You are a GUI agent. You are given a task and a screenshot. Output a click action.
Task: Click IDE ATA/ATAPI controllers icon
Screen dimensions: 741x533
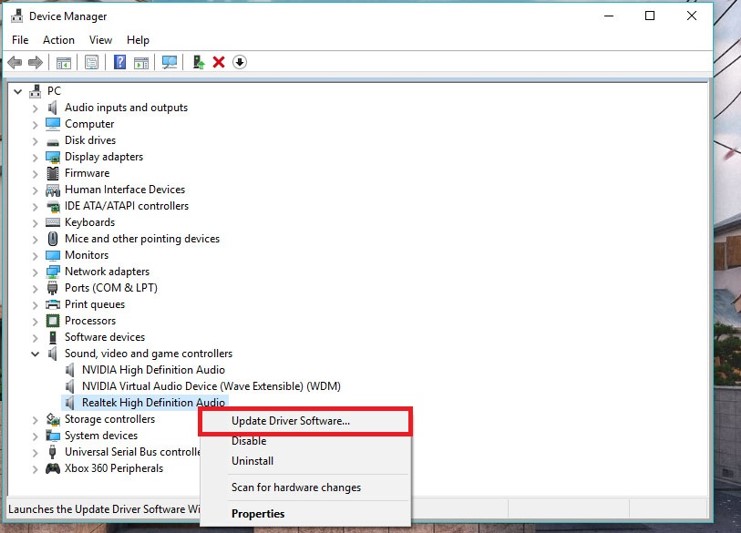tap(52, 206)
